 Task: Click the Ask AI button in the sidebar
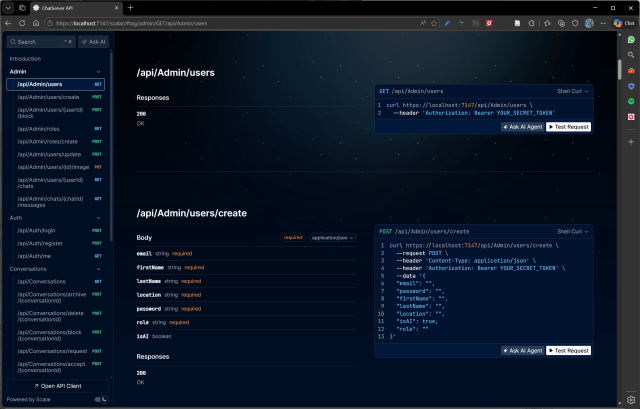(x=93, y=42)
